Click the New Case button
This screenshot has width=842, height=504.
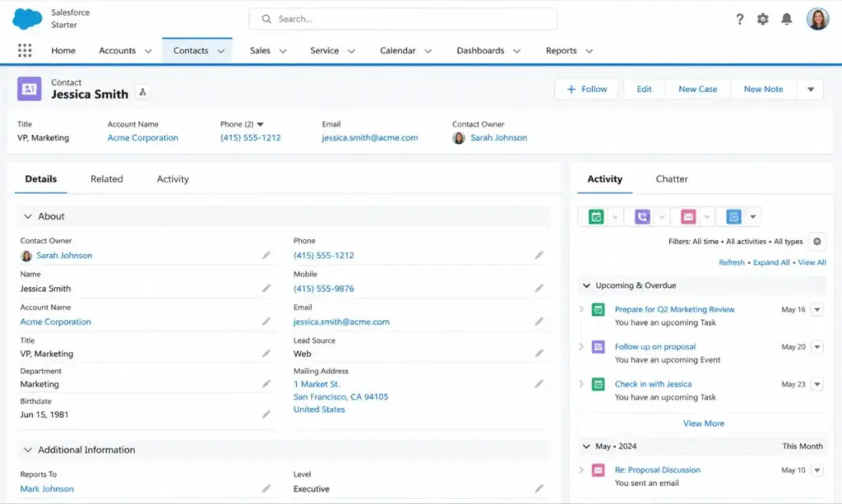pyautogui.click(x=697, y=89)
